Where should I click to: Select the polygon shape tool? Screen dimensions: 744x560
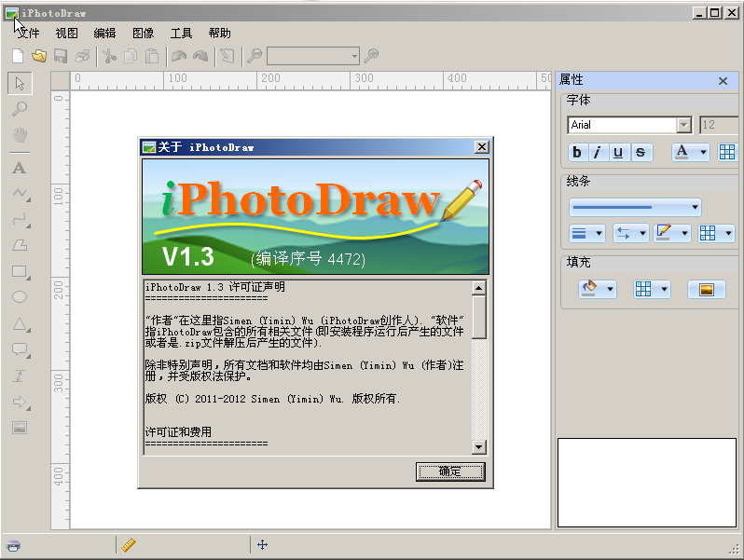[x=20, y=246]
